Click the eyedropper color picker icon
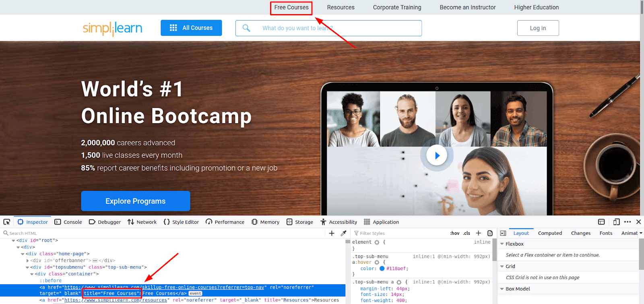The image size is (644, 304). [x=343, y=233]
